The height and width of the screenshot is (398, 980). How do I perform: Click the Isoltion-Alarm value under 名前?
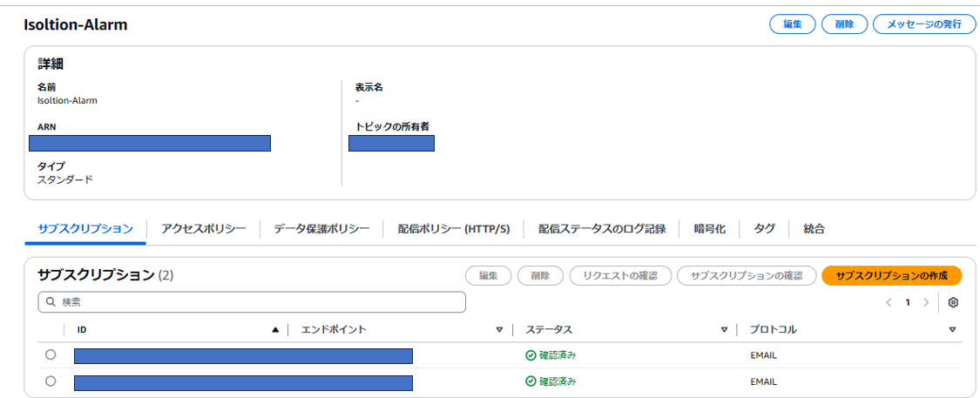pos(67,100)
